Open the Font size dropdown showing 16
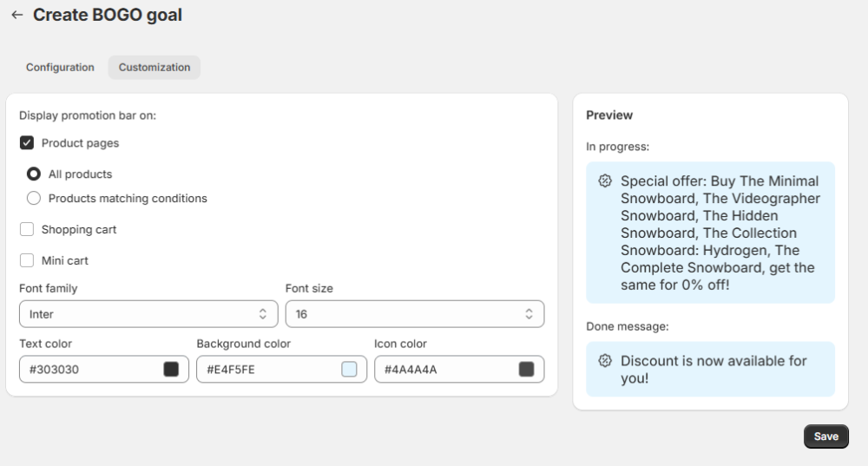The height and width of the screenshot is (466, 868). point(408,314)
